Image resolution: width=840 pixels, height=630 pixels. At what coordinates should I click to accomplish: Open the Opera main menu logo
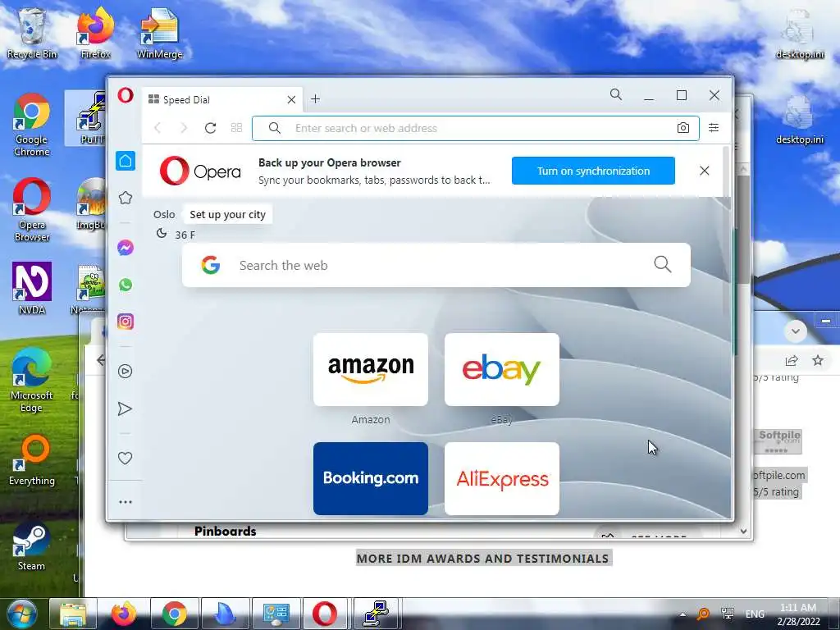click(x=126, y=95)
